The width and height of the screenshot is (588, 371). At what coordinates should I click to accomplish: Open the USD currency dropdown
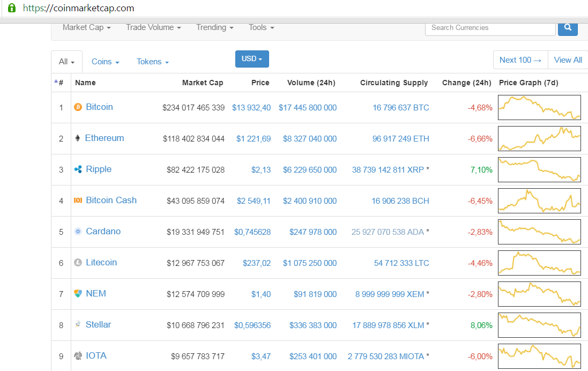(252, 59)
